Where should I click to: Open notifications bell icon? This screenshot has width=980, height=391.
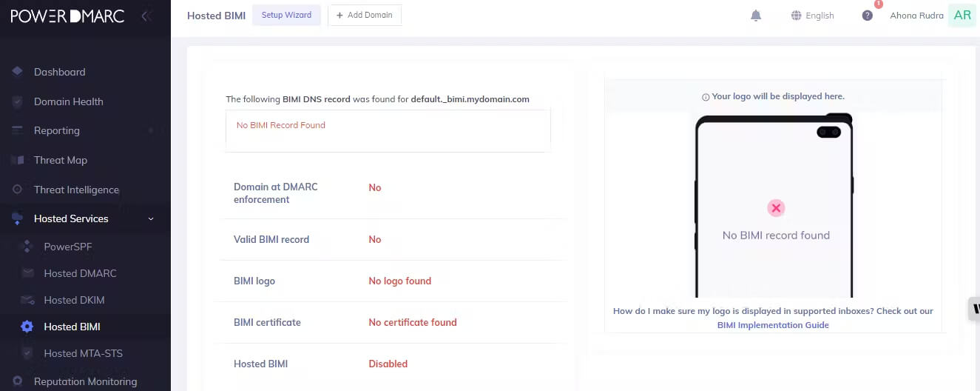click(x=756, y=16)
